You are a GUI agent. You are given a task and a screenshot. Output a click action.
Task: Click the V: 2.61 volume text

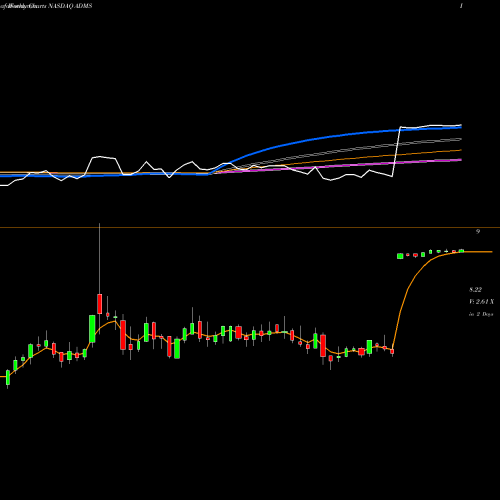(x=481, y=302)
